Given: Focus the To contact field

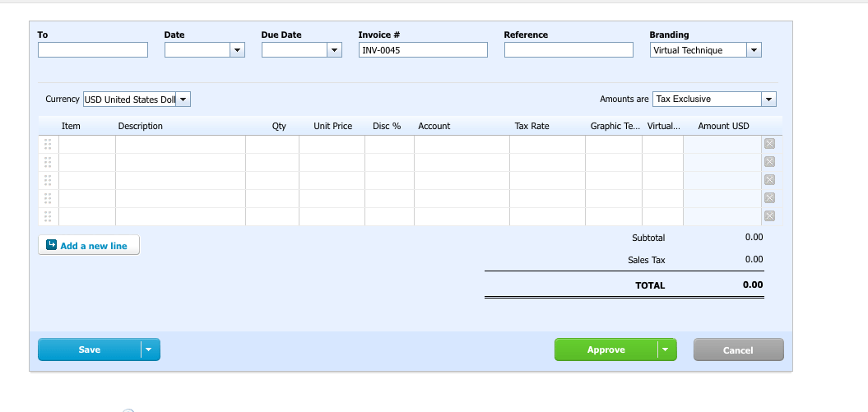Looking at the screenshot, I should 93,50.
